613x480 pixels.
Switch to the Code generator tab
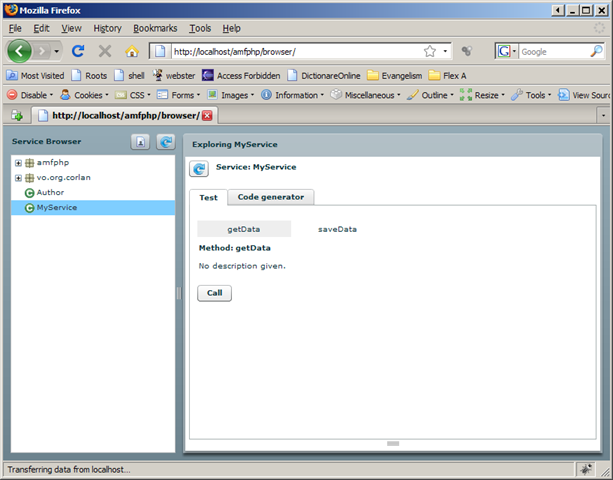271,197
